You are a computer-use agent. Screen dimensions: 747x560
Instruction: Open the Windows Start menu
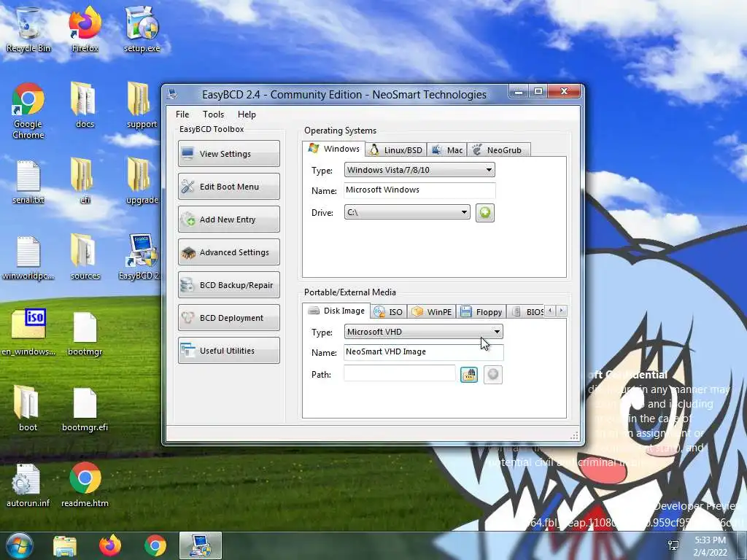click(x=19, y=545)
